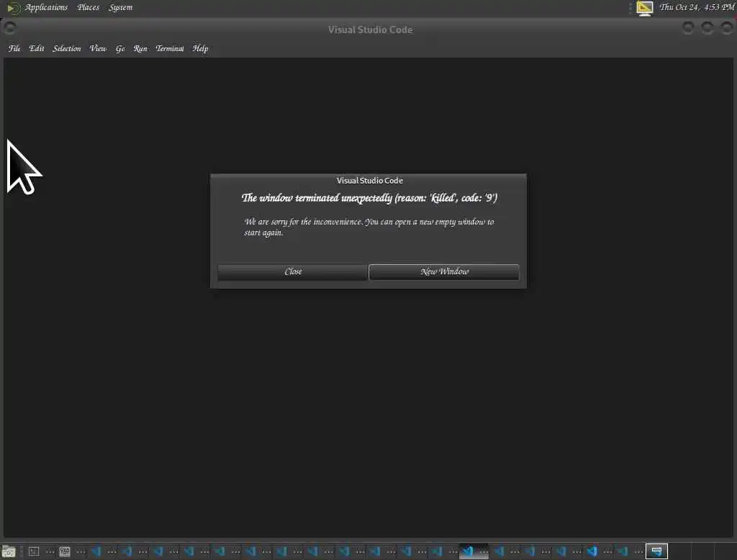Image resolution: width=737 pixels, height=560 pixels.
Task: Click the clock showing Thu Oct 24
Action: point(697,7)
